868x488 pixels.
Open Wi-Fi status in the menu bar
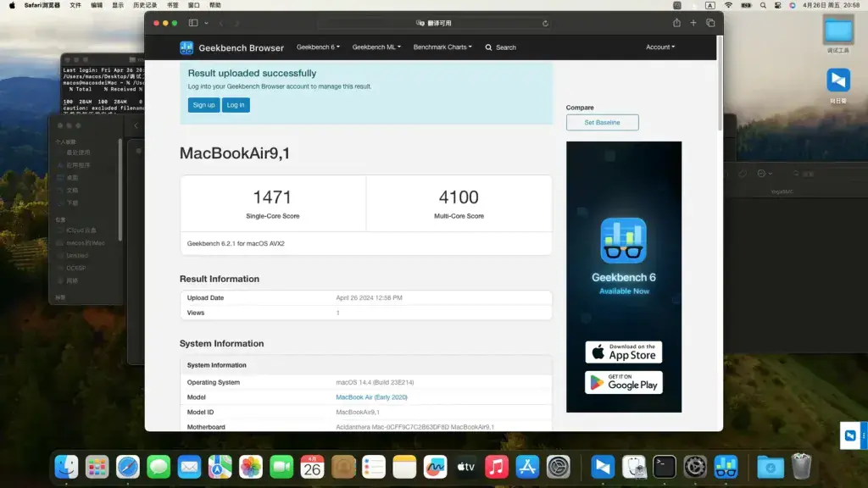[728, 6]
